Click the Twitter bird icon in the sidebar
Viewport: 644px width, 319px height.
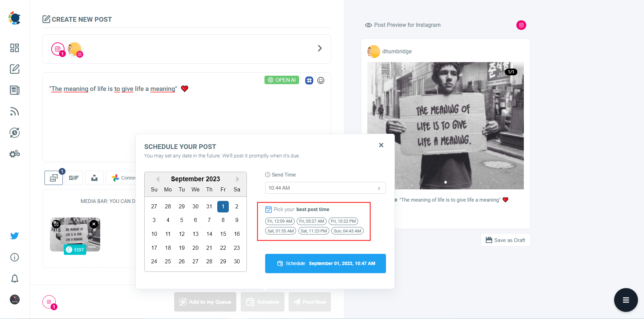click(x=14, y=236)
